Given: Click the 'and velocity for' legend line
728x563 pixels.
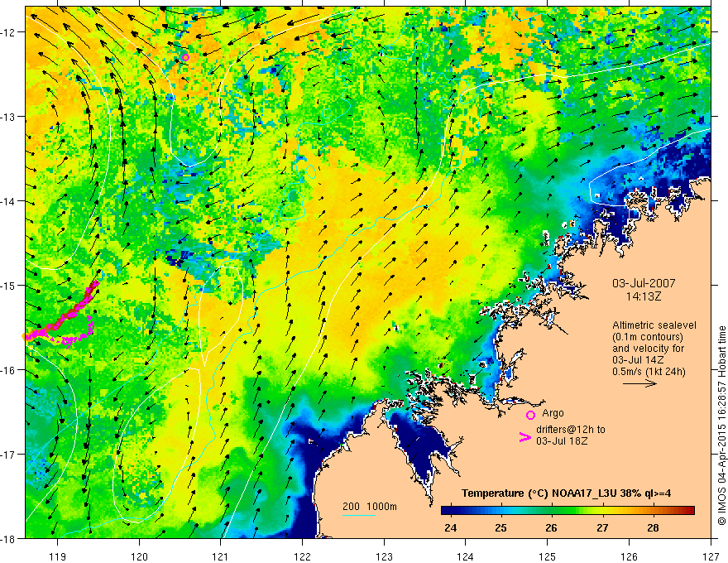Looking at the screenshot, I should point(648,349).
